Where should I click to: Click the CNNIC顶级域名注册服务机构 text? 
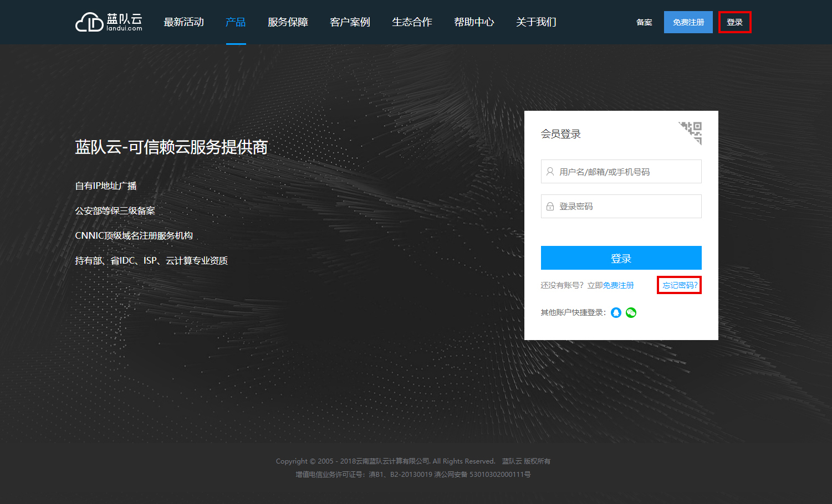134,236
